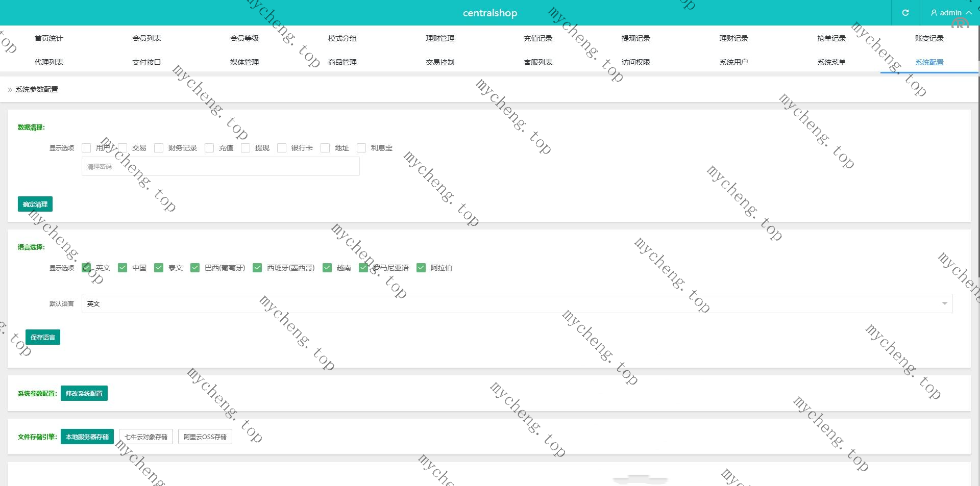Screen dimensions: 980x486
Task: Navigate to 系统菜单 tab
Action: [831, 62]
